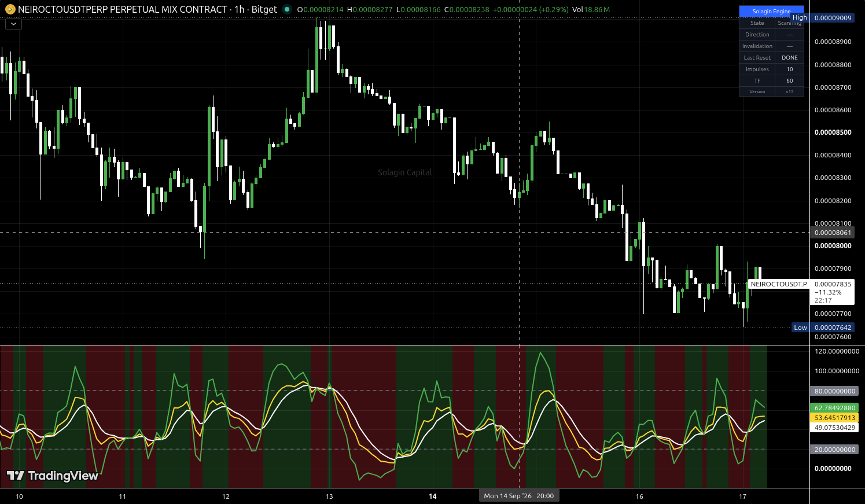The image size is (865, 504).
Task: Click price axis level 0.00008500
Action: tap(833, 133)
